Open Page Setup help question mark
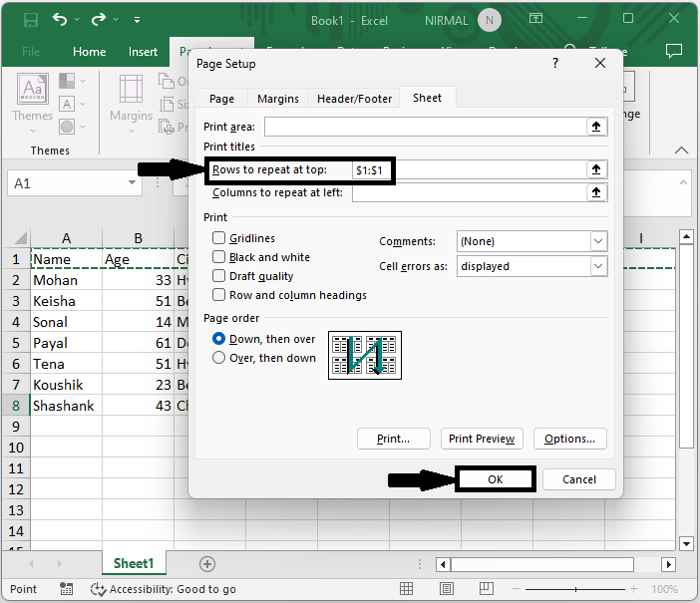This screenshot has width=700, height=603. click(555, 64)
